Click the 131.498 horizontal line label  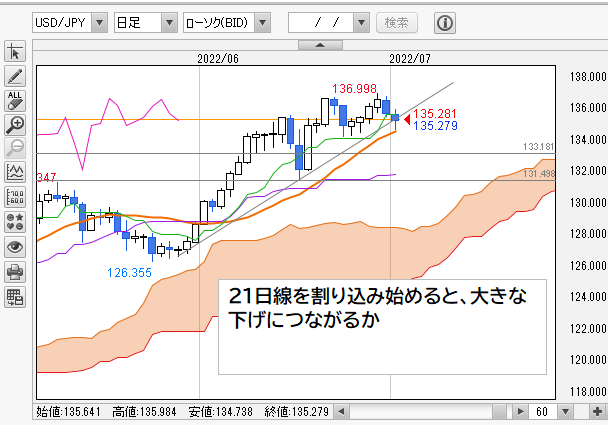(539, 173)
